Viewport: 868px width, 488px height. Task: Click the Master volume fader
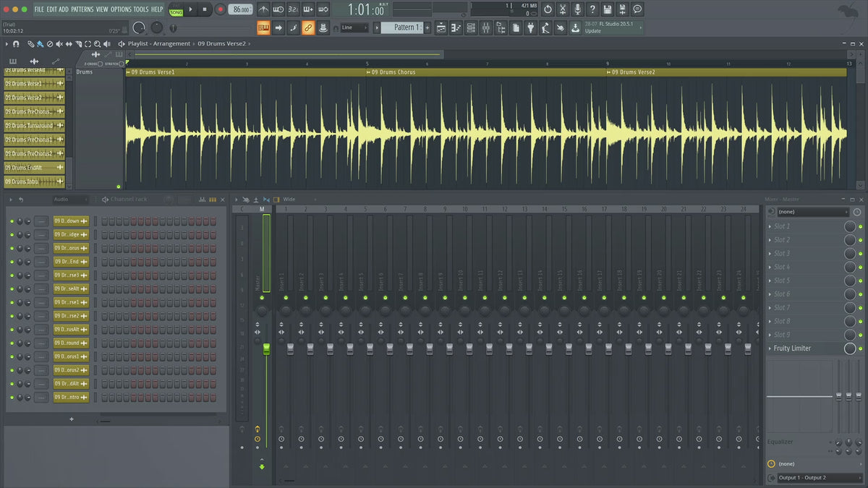265,350
